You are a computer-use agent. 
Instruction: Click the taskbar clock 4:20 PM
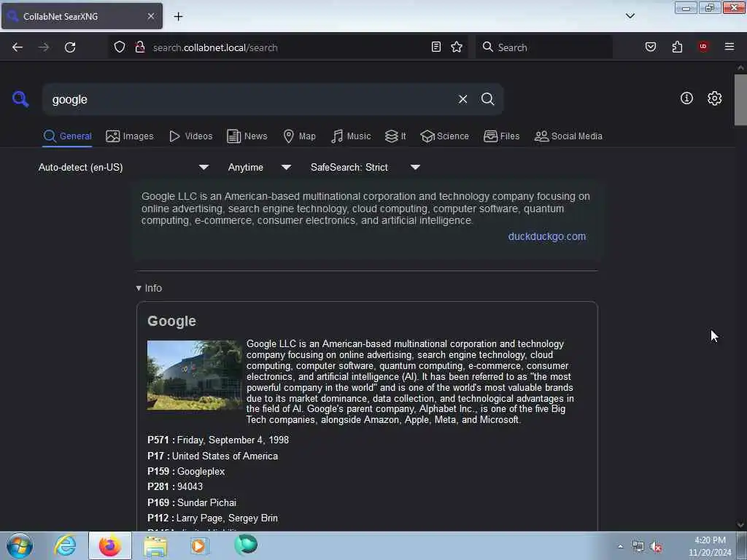tap(709, 540)
